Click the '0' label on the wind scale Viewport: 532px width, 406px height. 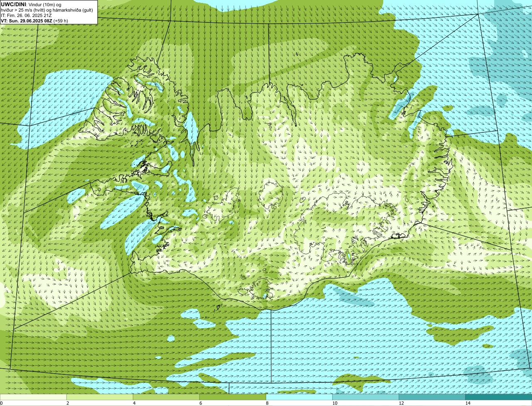2,403
